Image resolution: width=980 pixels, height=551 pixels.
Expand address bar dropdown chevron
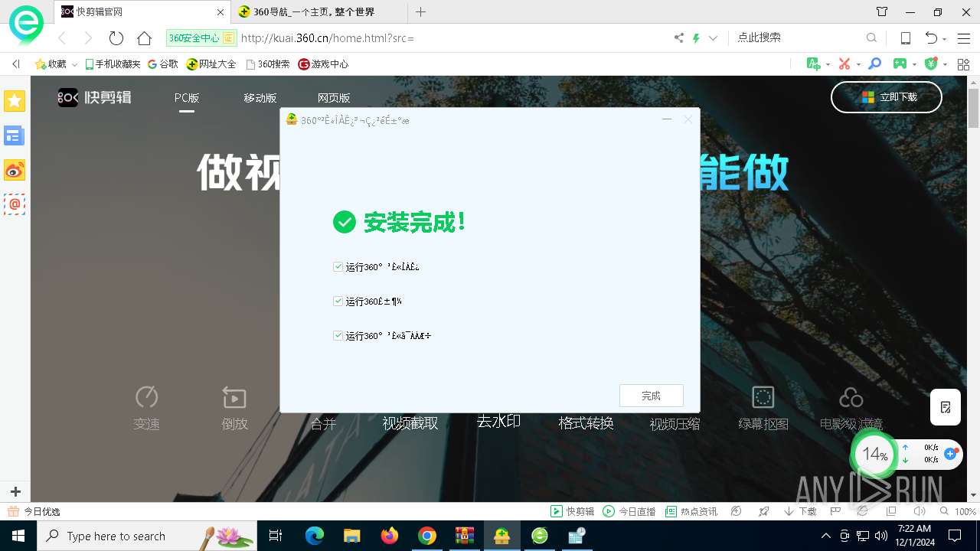point(713,37)
